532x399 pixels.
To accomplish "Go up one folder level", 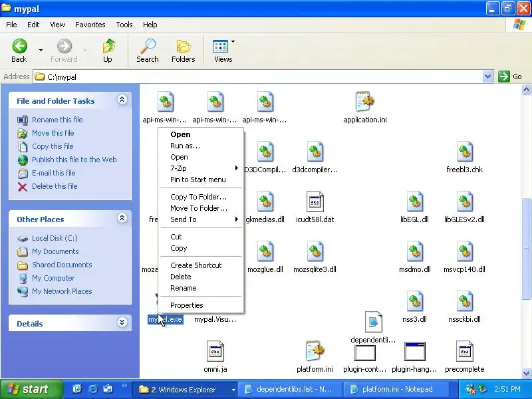I will [108, 46].
